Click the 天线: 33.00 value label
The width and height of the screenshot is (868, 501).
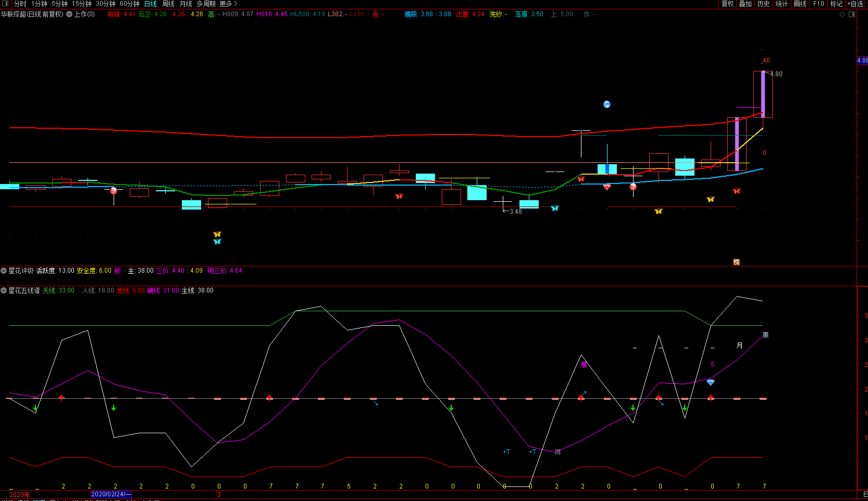pos(58,290)
